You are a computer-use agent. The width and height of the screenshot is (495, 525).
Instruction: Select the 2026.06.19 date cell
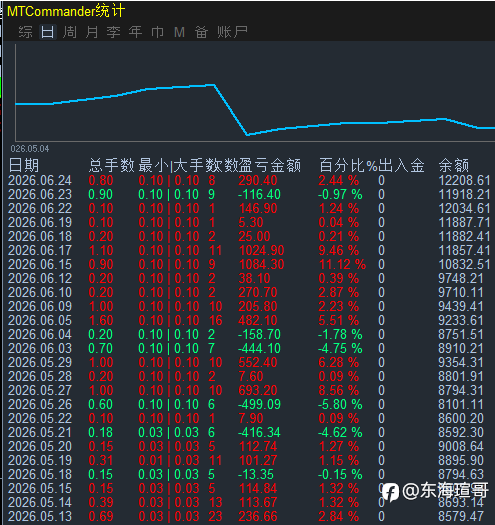click(x=40, y=222)
